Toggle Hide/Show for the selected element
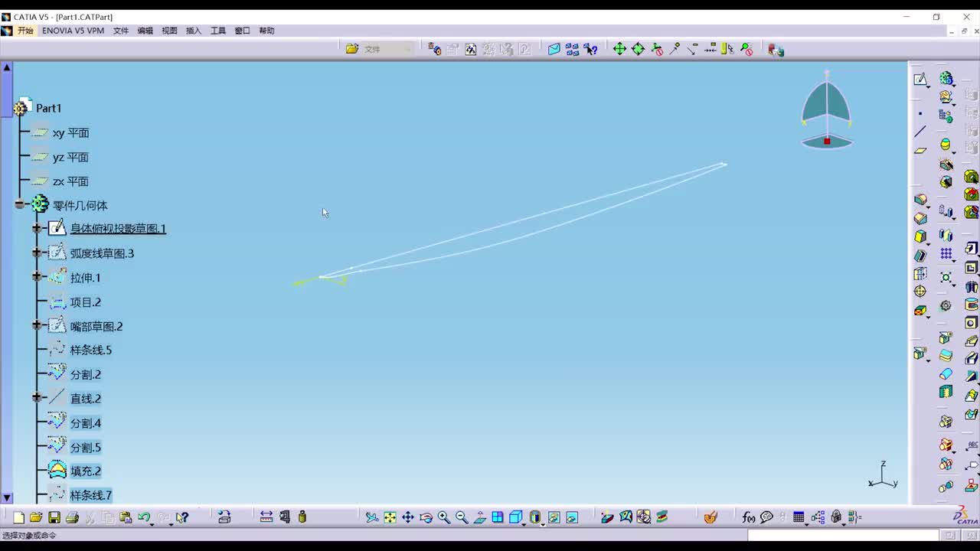980x551 pixels. click(554, 517)
